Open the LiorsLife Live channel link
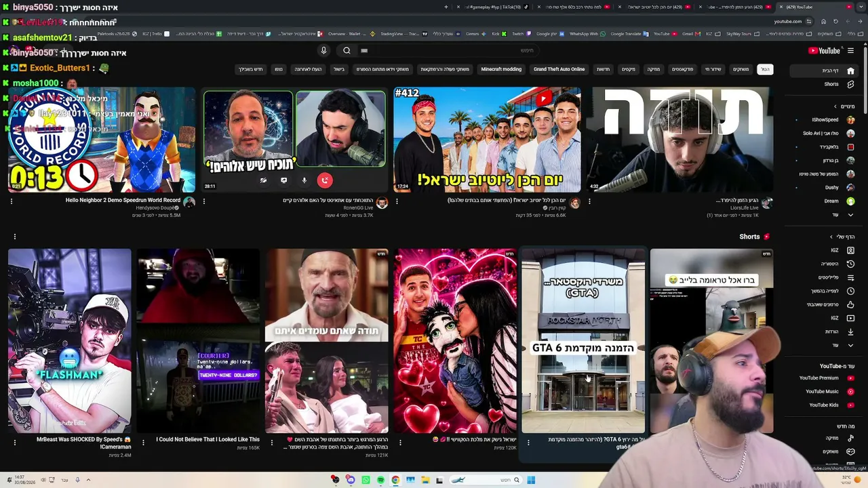 pyautogui.click(x=744, y=208)
